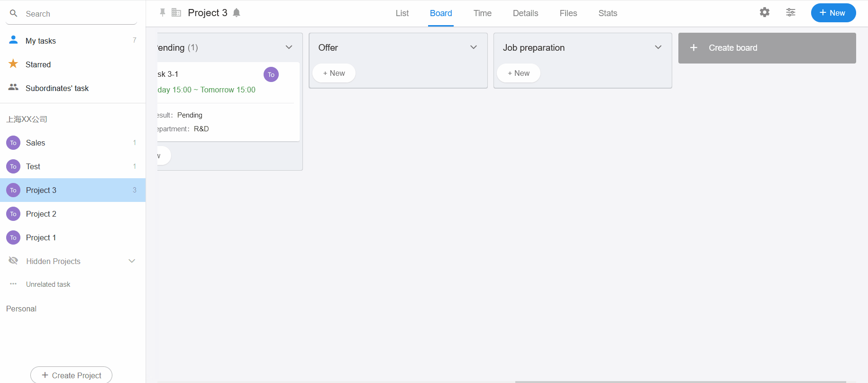Click the Project 2 avatar icon
Screen dimensions: 868x383
tap(13, 214)
